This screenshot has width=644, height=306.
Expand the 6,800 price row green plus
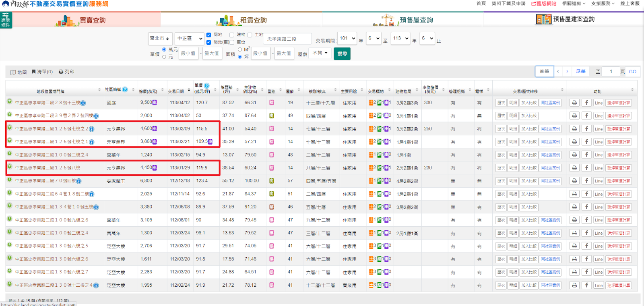coord(9,180)
